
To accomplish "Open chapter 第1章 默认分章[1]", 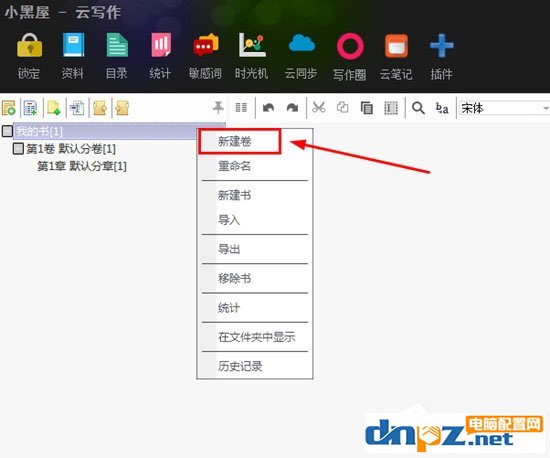I will coord(82,166).
